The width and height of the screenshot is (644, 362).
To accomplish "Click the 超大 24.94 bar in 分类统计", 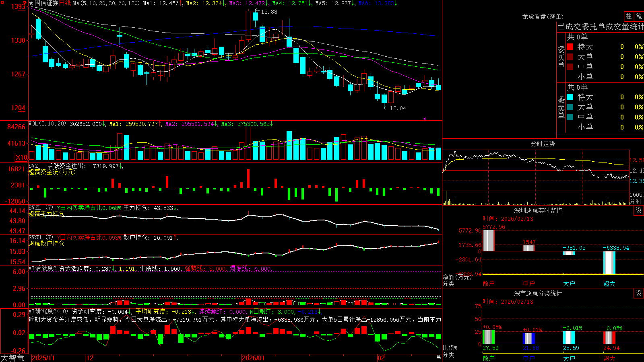I will (609, 338).
